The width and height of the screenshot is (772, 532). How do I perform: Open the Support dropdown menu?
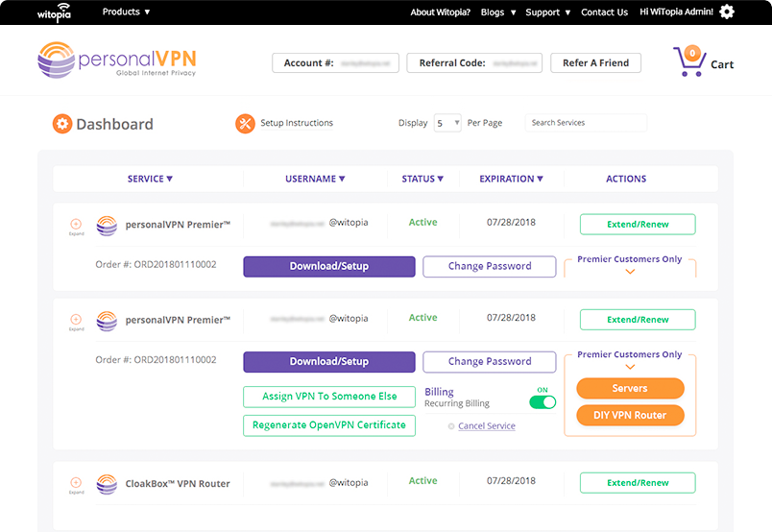click(x=548, y=12)
